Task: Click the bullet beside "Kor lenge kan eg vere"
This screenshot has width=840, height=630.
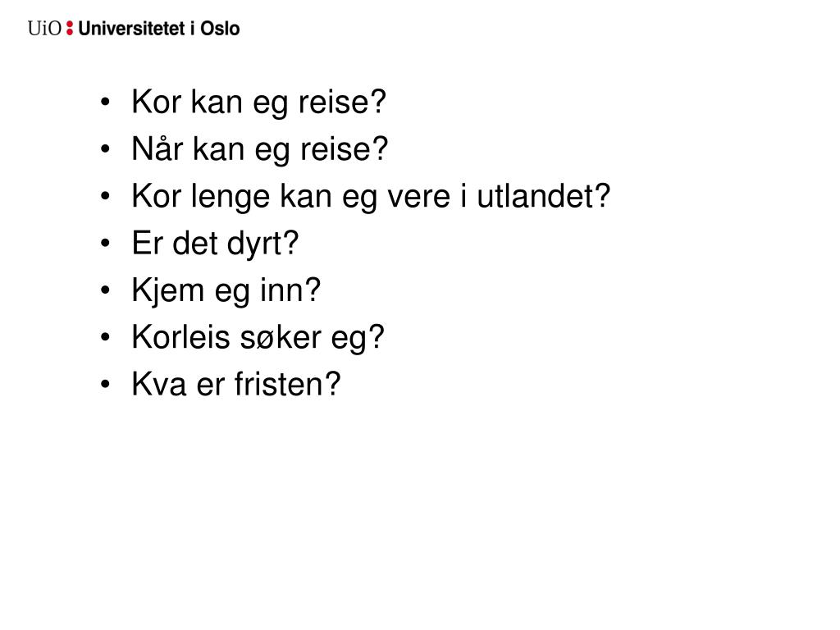Action: click(x=107, y=198)
